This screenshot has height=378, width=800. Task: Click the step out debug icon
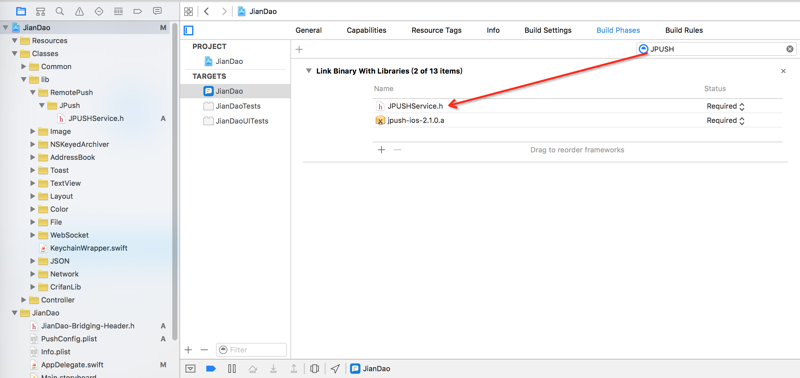click(x=293, y=368)
